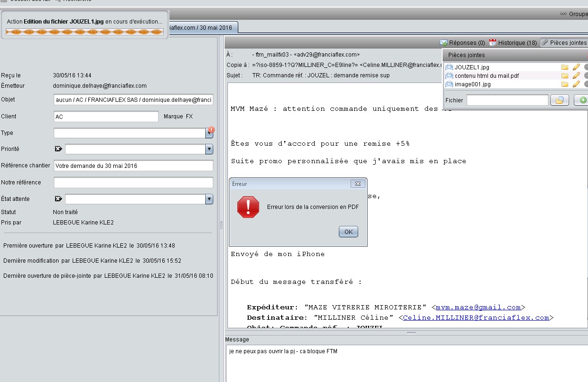The height and width of the screenshot is (382, 588).
Task: Click the Notre référence input field
Action: click(134, 183)
